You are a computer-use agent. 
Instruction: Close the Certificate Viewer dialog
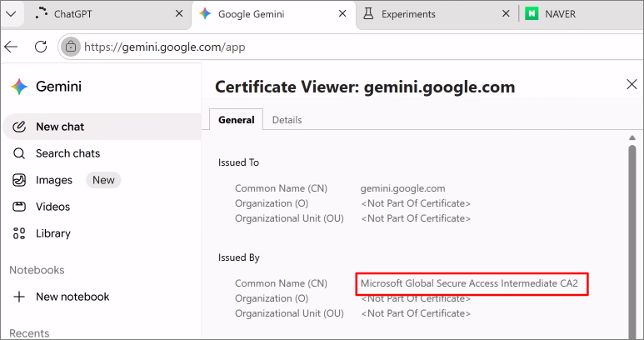pos(632,85)
